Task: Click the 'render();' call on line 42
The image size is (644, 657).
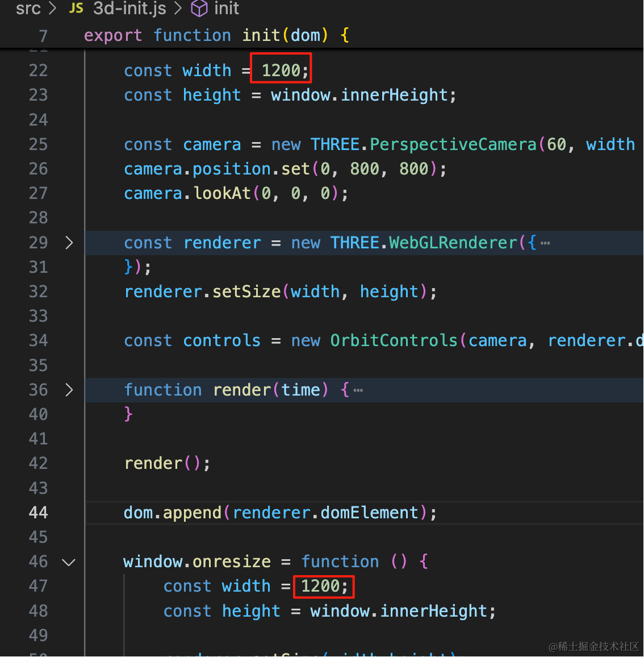Action: click(168, 463)
